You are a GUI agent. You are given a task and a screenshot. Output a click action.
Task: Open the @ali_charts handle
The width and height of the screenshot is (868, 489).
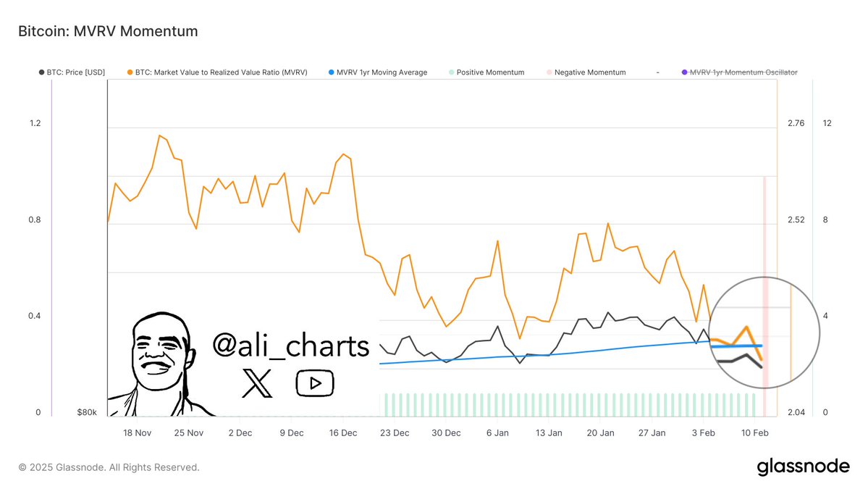(291, 346)
